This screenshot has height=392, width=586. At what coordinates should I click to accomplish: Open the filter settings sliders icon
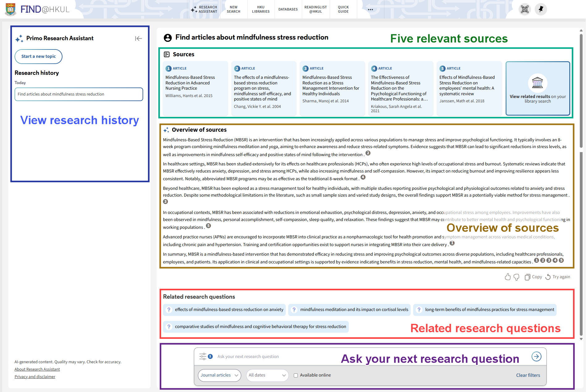pos(203,356)
